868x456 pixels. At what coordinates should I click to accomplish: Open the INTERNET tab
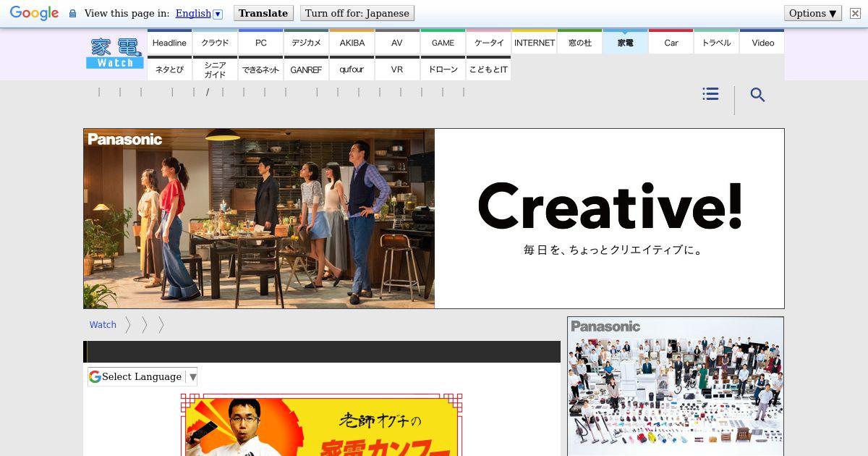tap(534, 42)
